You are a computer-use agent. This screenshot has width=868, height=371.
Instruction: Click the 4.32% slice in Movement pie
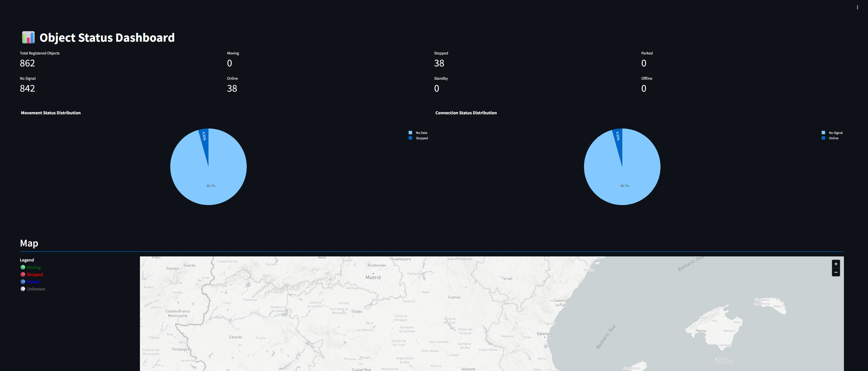coord(205,139)
